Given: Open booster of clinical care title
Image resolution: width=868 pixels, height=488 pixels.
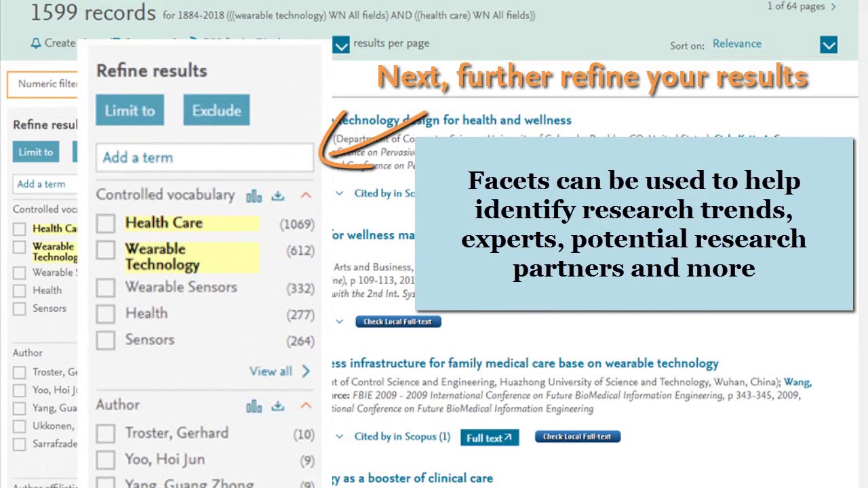Looking at the screenshot, I should pos(412,479).
